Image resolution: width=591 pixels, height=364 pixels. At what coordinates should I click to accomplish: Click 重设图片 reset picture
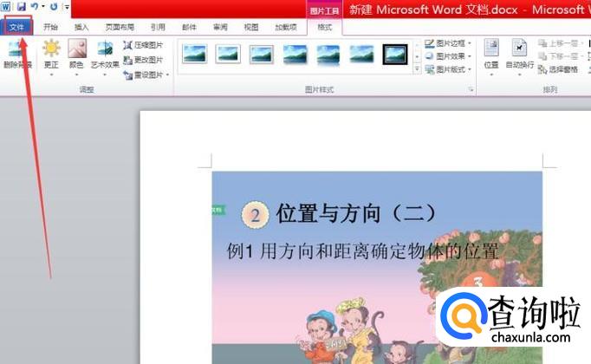143,75
